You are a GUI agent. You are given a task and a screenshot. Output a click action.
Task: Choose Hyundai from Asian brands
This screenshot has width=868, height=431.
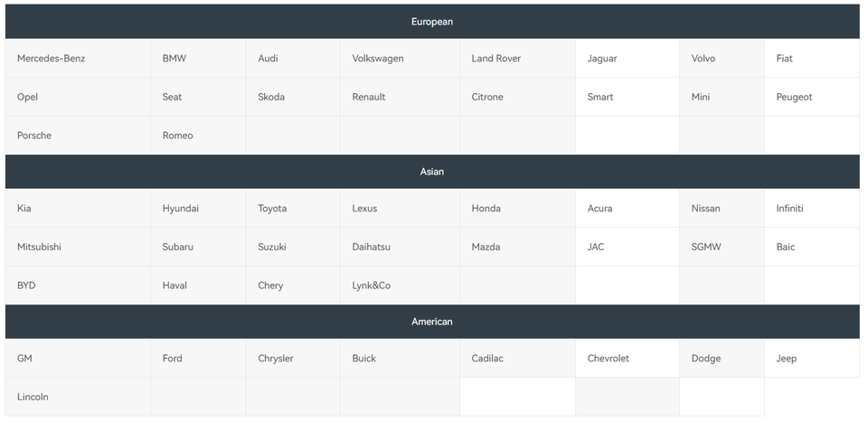(181, 209)
